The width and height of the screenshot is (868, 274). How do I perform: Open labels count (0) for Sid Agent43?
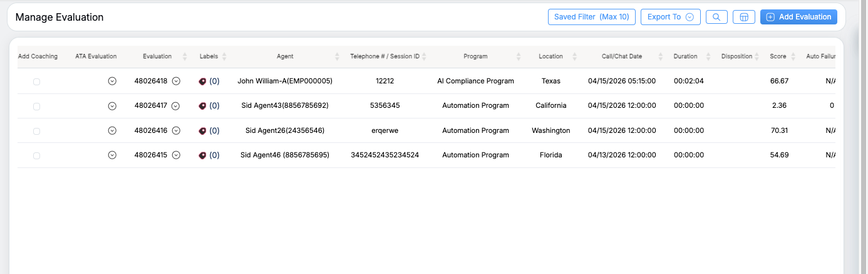214,106
